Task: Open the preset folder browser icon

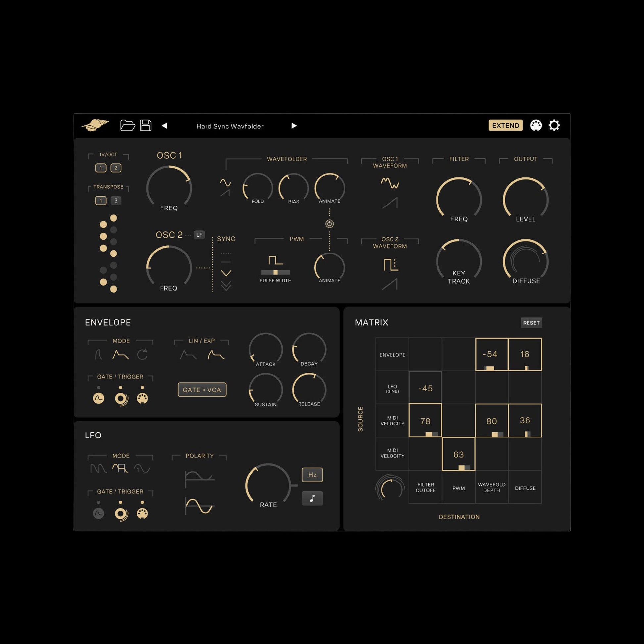Action: click(x=127, y=126)
